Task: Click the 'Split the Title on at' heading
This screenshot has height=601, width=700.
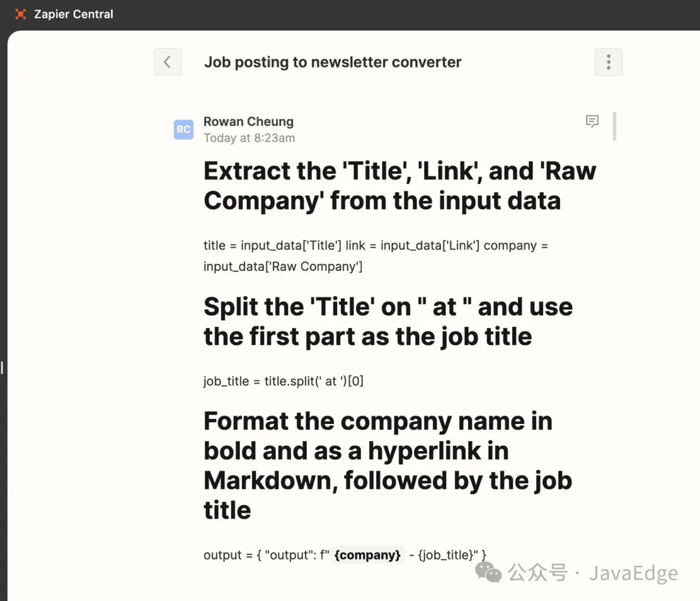Action: [388, 322]
